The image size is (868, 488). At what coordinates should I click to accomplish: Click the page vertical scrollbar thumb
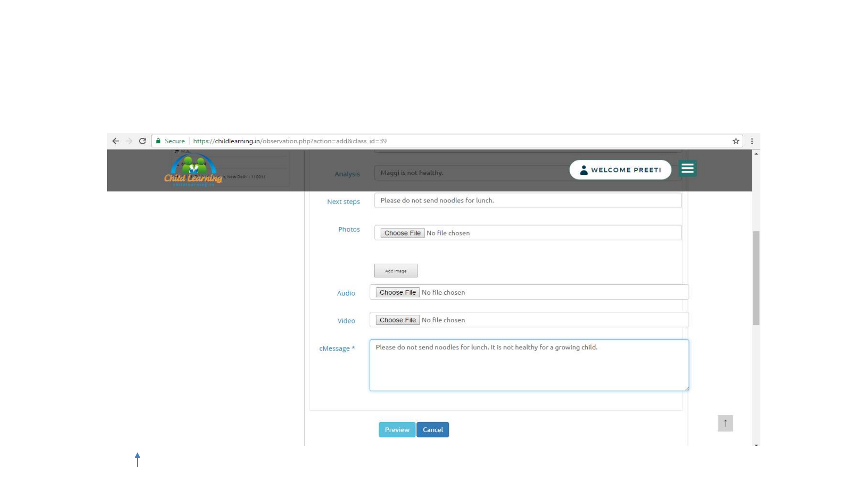(756, 278)
